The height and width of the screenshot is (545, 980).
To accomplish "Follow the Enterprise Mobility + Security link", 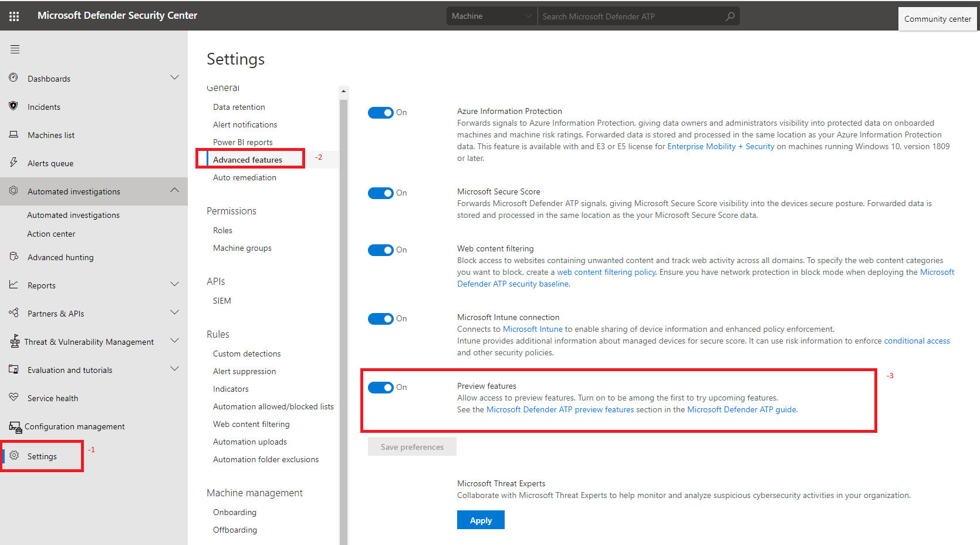I will click(x=721, y=146).
